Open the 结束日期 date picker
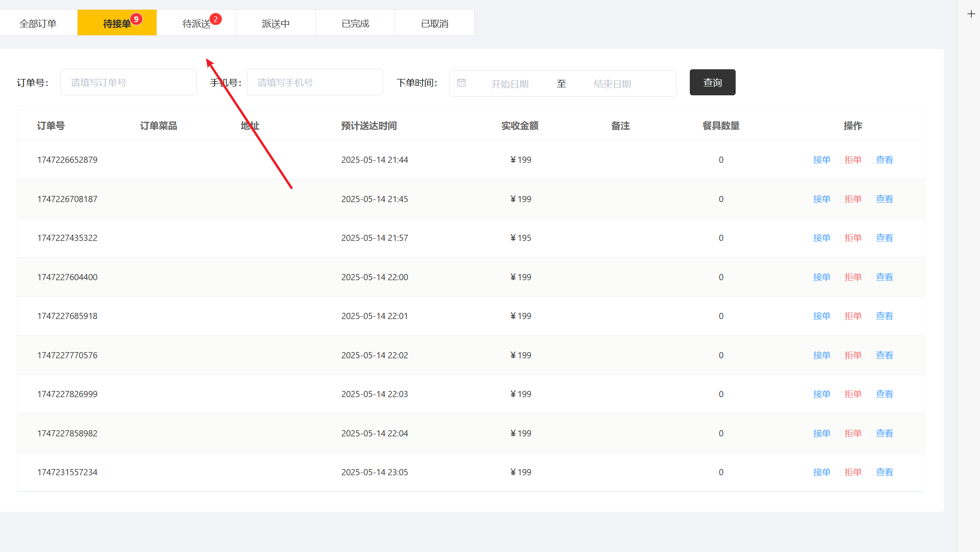The height and width of the screenshot is (552, 980). (612, 84)
